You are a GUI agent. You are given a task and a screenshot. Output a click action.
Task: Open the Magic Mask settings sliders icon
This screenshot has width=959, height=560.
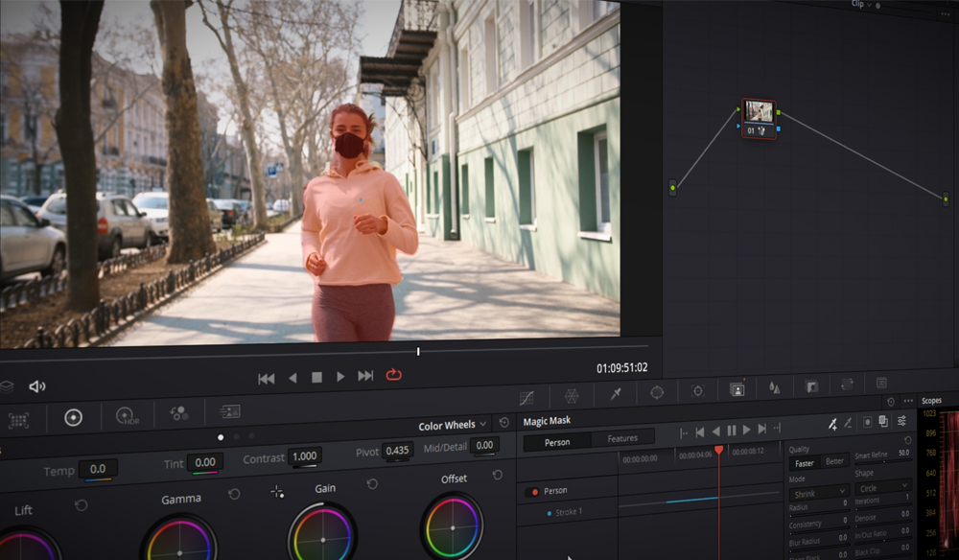902,421
